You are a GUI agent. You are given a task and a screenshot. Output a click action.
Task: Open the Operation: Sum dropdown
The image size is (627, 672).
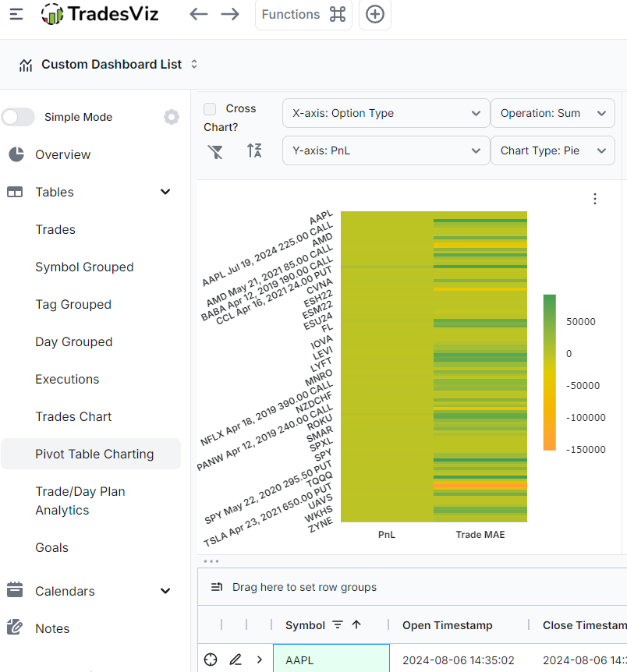(x=553, y=113)
